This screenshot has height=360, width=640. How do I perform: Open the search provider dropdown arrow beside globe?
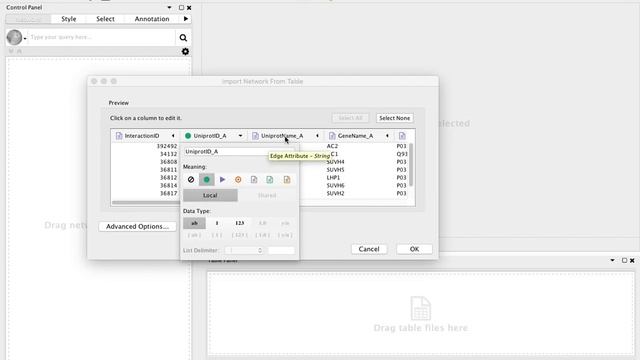click(x=25, y=39)
